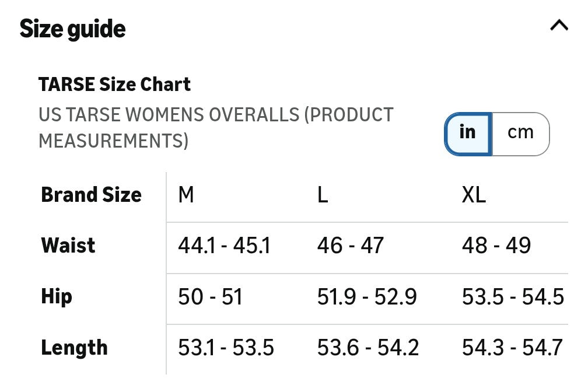The width and height of the screenshot is (588, 378).
Task: Click the XL waist value 48 - 49
Action: coord(496,246)
